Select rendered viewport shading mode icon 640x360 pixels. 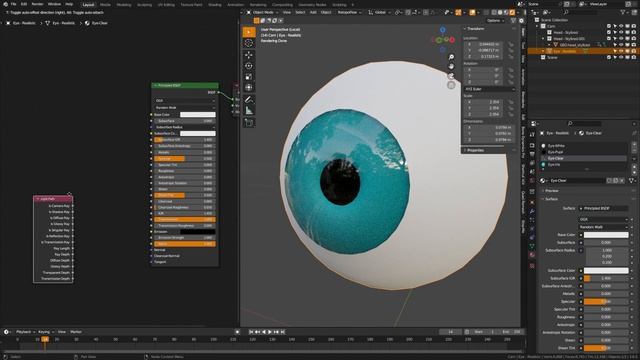(x=512, y=13)
